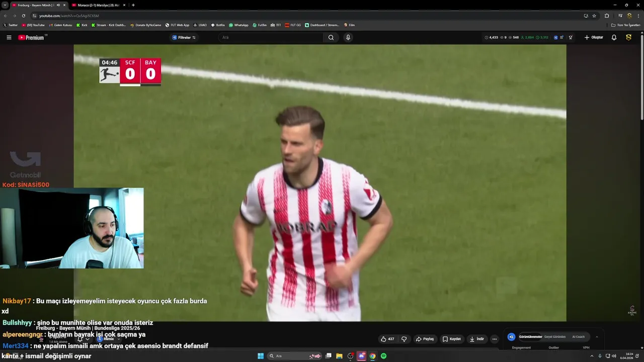Viewport: 644px width, 362px height.
Task: Focus the YouTube 'Ara' search box
Action: [272, 38]
